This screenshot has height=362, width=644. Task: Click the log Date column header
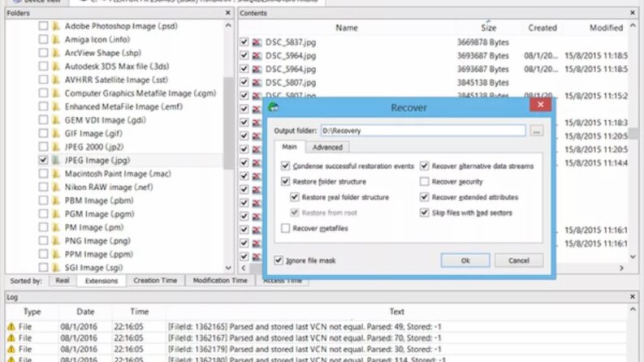tap(85, 312)
